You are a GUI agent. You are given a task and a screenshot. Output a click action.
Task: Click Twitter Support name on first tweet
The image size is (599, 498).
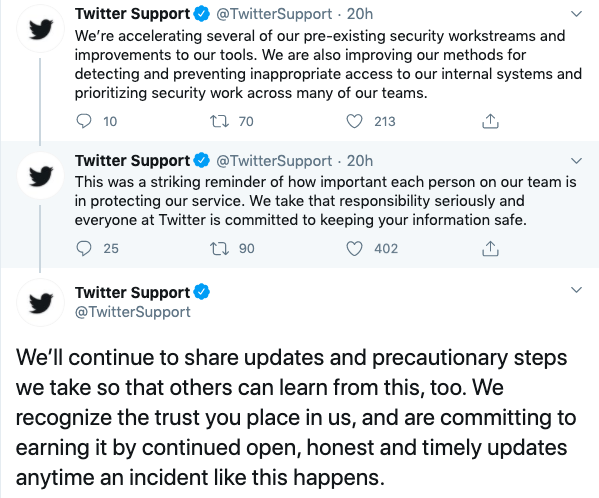click(x=132, y=14)
